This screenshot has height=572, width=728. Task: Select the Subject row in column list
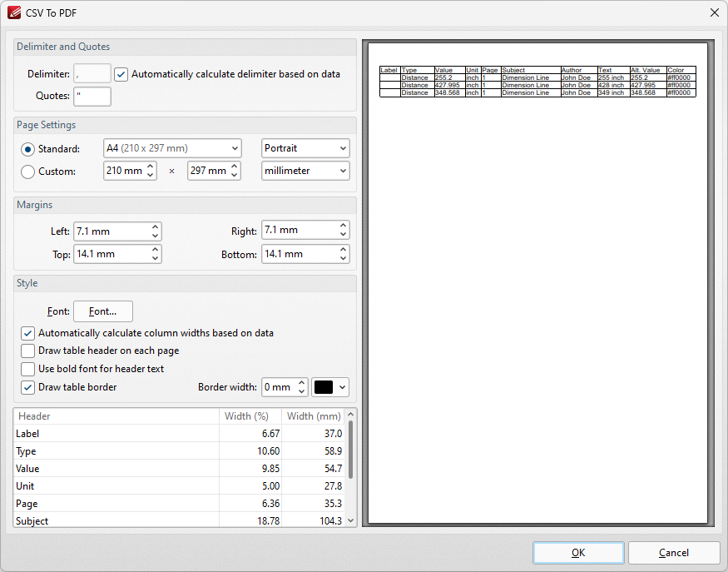click(179, 520)
